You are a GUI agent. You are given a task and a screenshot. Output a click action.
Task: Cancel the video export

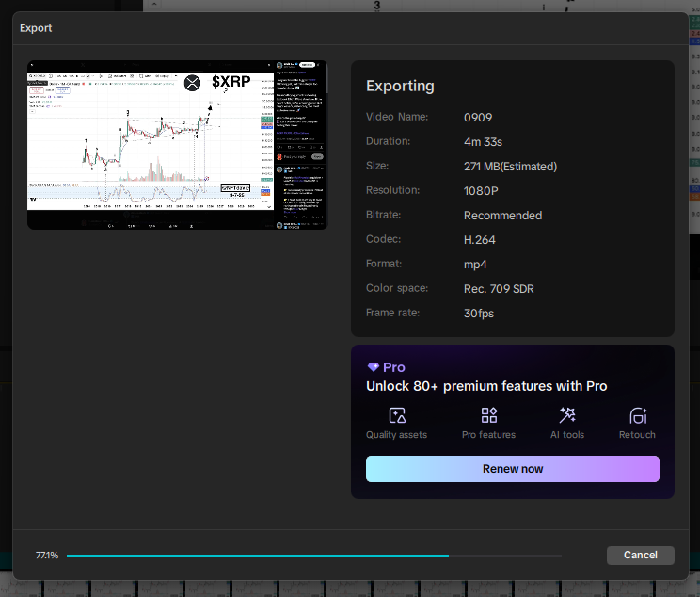tap(640, 555)
